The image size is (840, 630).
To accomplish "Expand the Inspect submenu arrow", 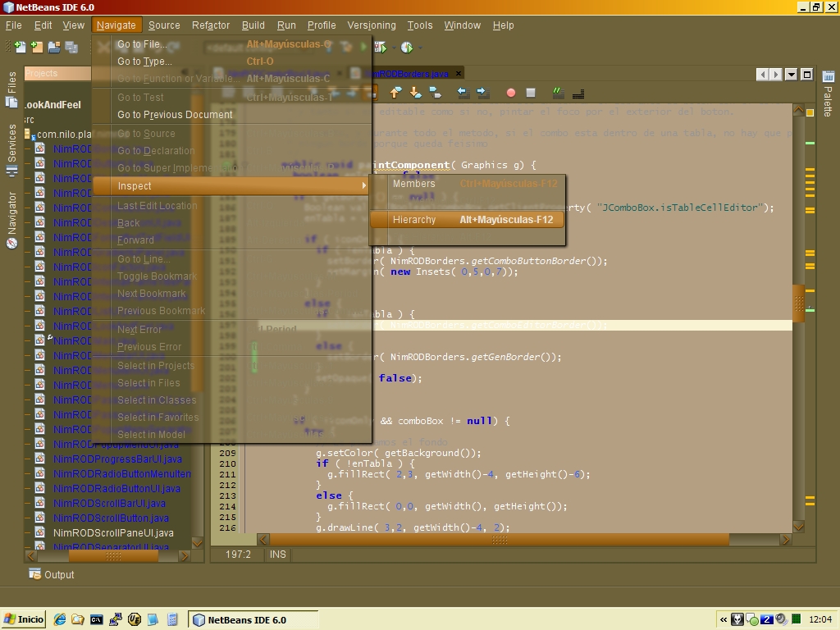I will click(x=363, y=186).
